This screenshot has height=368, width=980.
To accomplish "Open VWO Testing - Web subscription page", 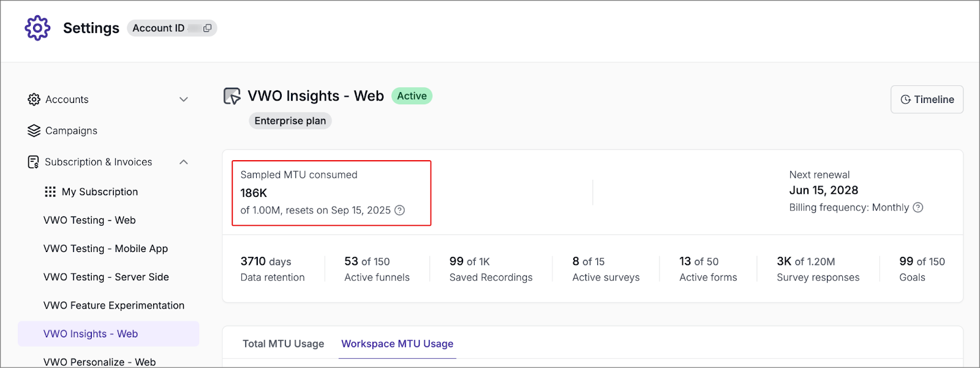I will click(89, 220).
